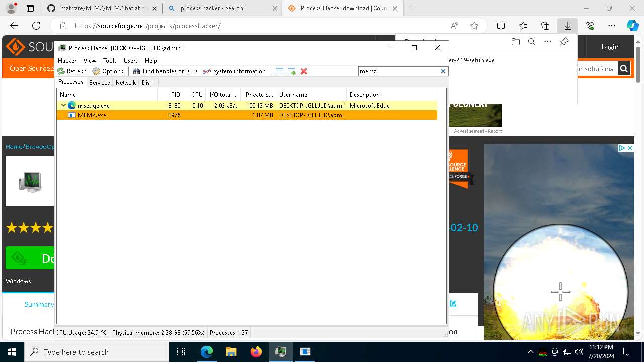
Task: Sort by I/O total column header
Action: tap(223, 94)
